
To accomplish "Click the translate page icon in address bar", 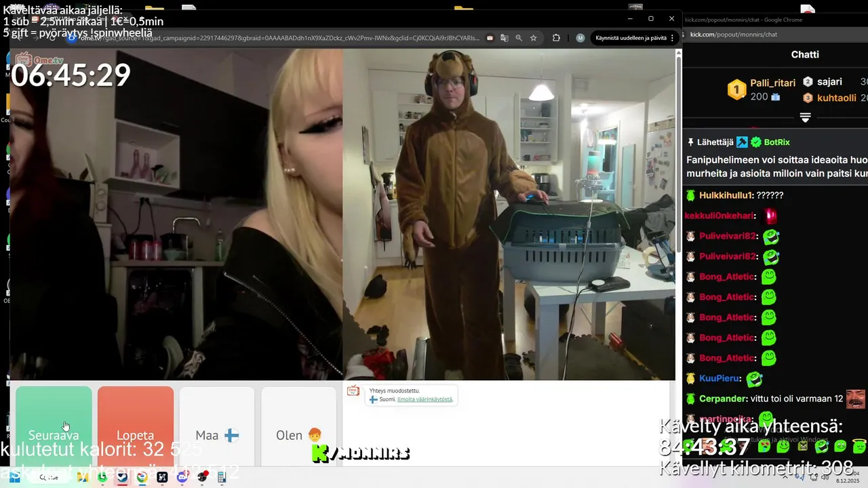I will 505,38.
